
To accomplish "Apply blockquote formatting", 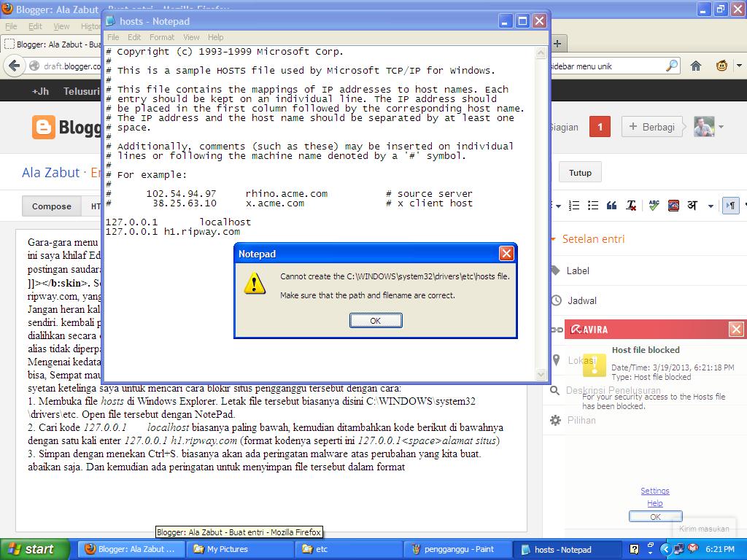I will pos(612,206).
